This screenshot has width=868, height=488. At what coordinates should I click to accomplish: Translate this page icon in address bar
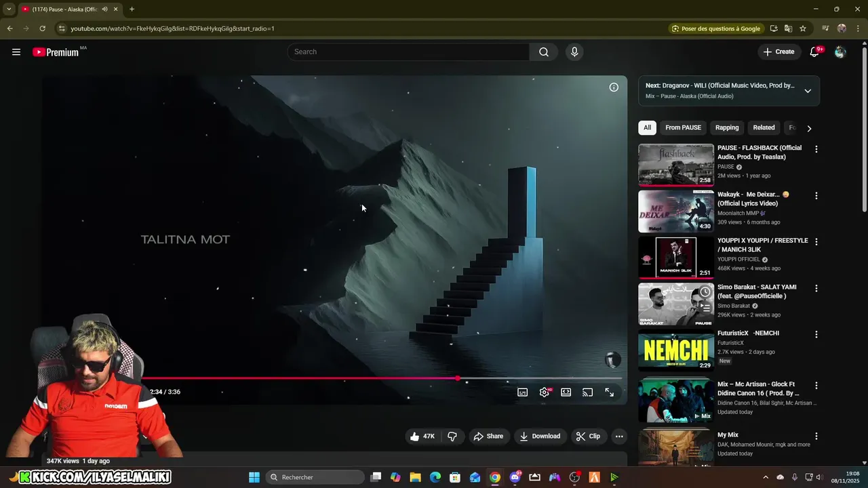[788, 28]
